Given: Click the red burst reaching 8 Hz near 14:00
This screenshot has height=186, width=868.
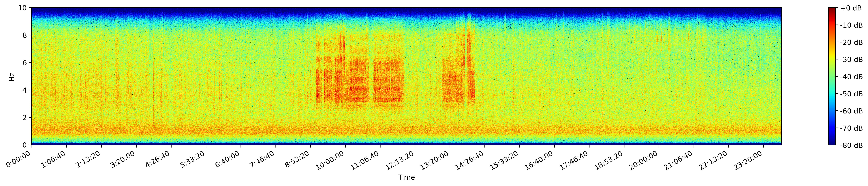Looking at the screenshot, I should coord(468,51).
